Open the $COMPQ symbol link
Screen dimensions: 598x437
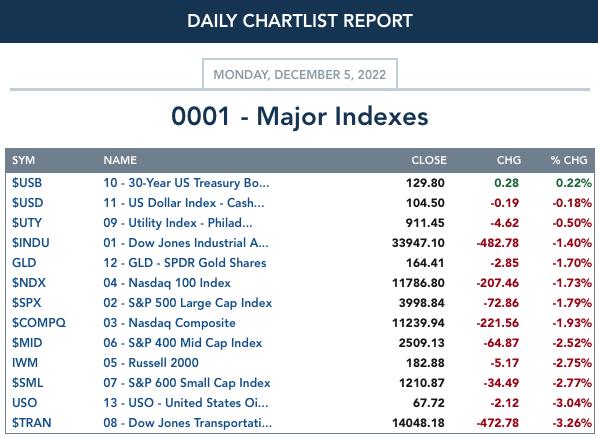coord(39,323)
